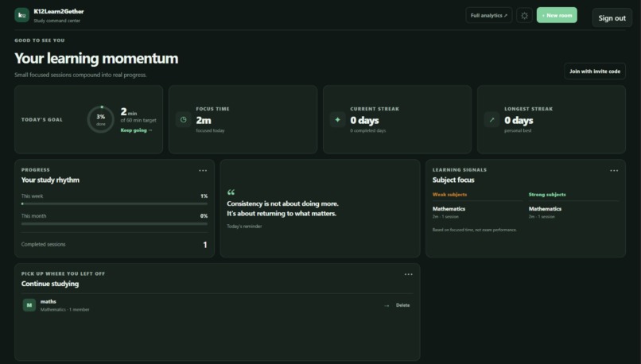Create a New room
The image size is (641, 364).
point(557,15)
